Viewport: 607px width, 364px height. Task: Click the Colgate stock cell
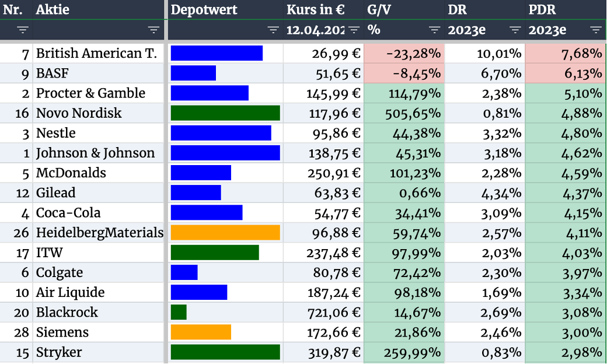tap(99, 272)
